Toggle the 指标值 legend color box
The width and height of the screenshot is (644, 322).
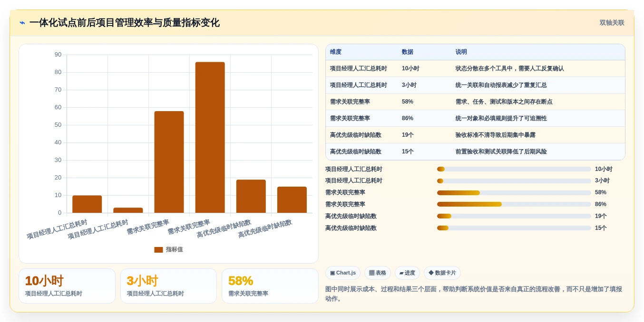158,250
